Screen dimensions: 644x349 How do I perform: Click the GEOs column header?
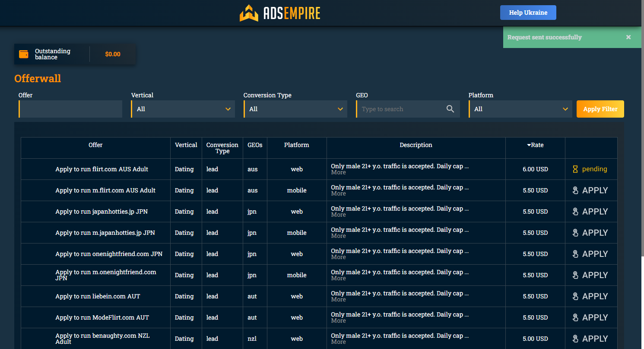255,145
